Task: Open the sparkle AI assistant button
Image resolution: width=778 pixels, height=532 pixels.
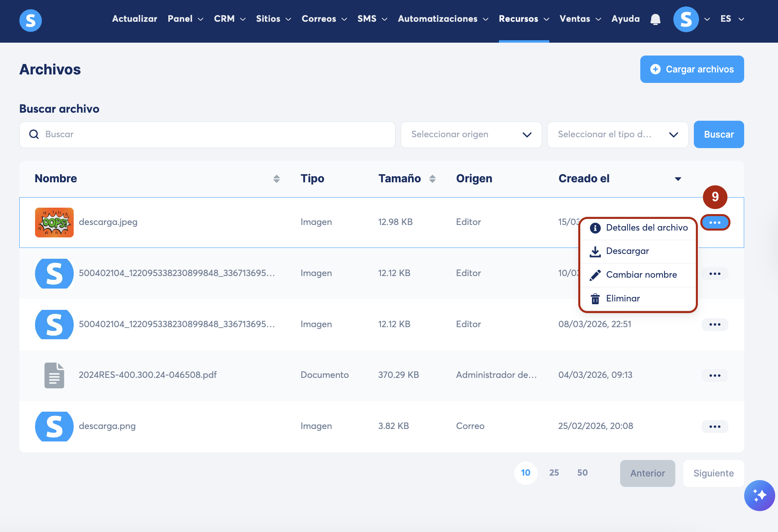Action: point(759,495)
